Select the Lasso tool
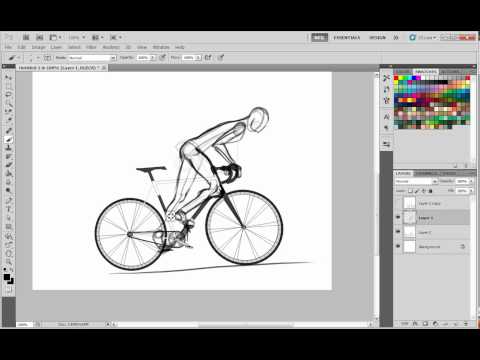The width and height of the screenshot is (480, 360). coord(8,94)
